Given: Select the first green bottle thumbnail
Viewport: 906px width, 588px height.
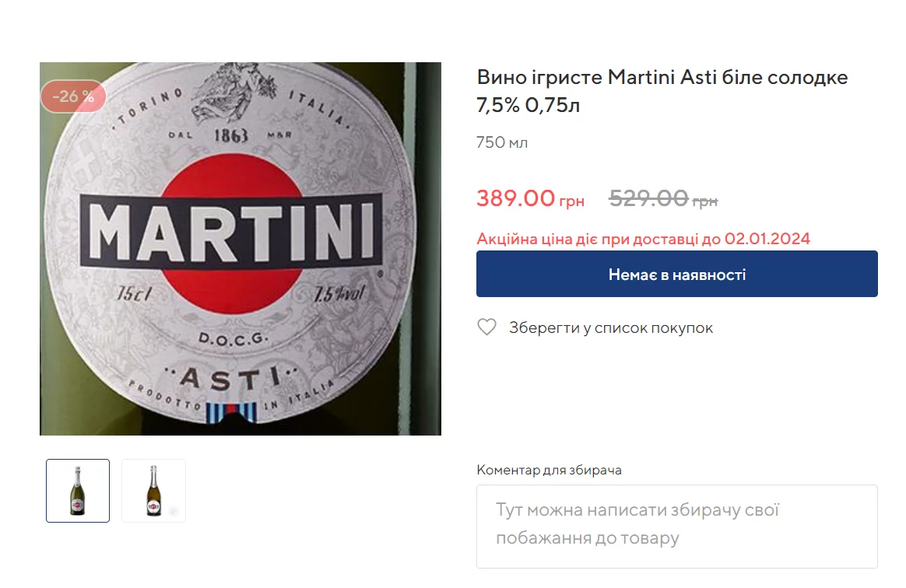Looking at the screenshot, I should (78, 491).
